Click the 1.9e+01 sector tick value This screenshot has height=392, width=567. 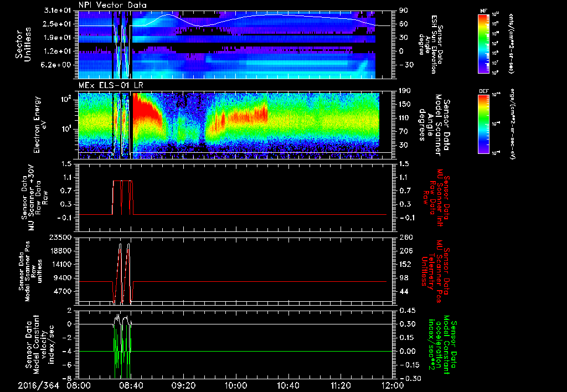click(x=58, y=38)
